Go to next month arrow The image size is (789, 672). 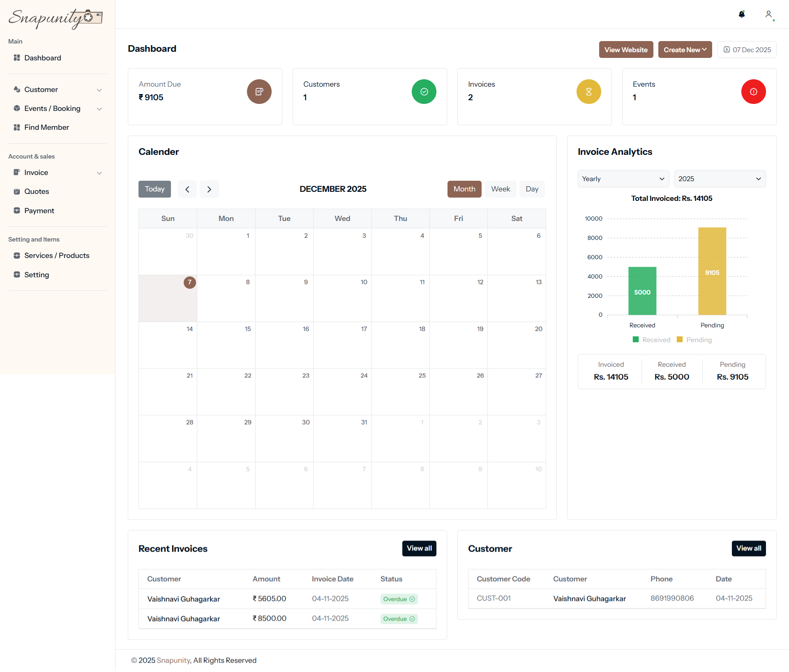[209, 189]
